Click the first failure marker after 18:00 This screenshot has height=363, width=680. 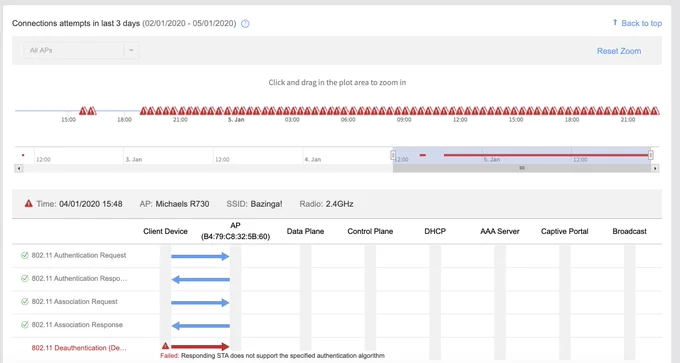[x=144, y=111]
